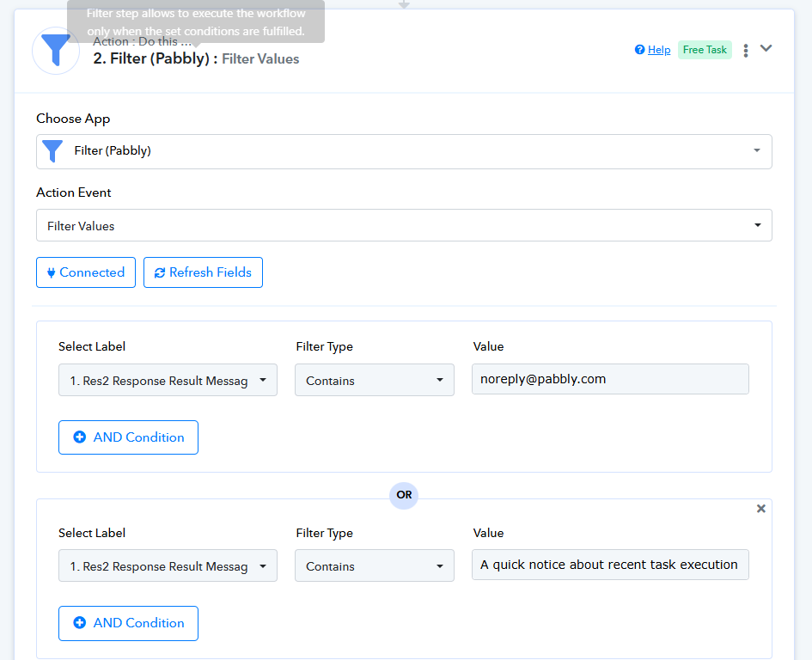812x660 pixels.
Task: Click the Value field containing noreply@pabbly.com
Action: coord(610,379)
